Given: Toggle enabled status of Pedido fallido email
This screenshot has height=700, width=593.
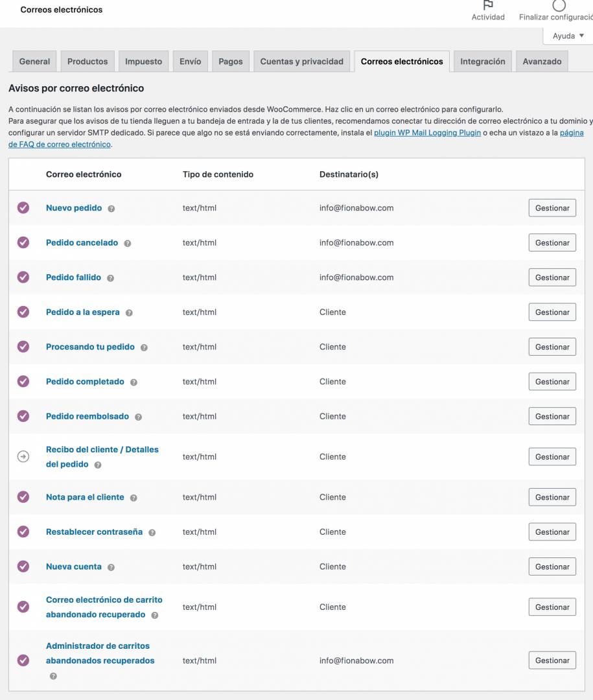Looking at the screenshot, I should [x=23, y=277].
